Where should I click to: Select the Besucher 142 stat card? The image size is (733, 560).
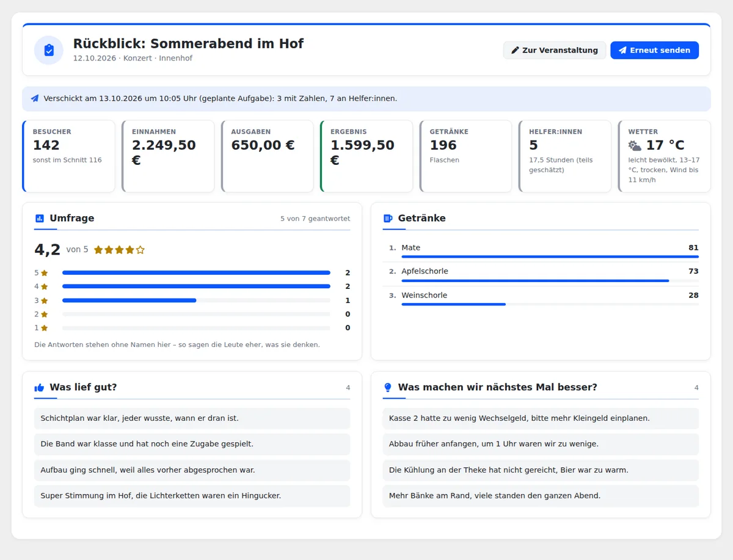(68, 156)
